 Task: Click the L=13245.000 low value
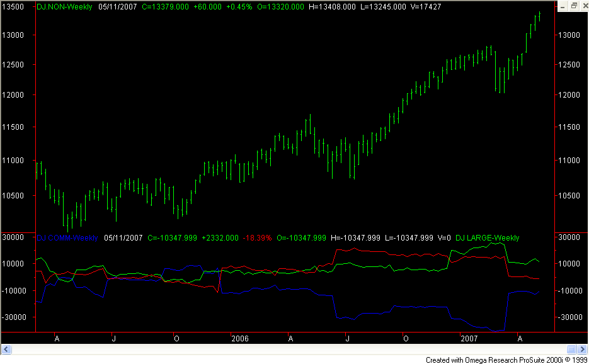383,7
